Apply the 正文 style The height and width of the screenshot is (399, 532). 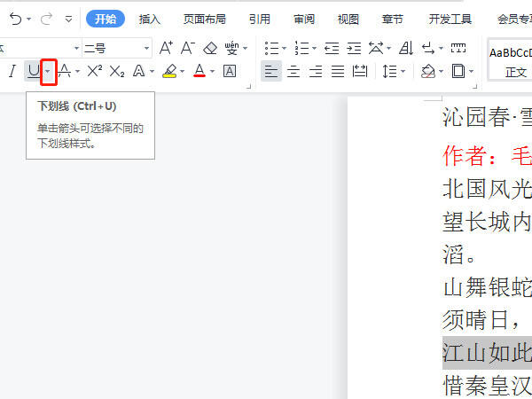[x=511, y=60]
